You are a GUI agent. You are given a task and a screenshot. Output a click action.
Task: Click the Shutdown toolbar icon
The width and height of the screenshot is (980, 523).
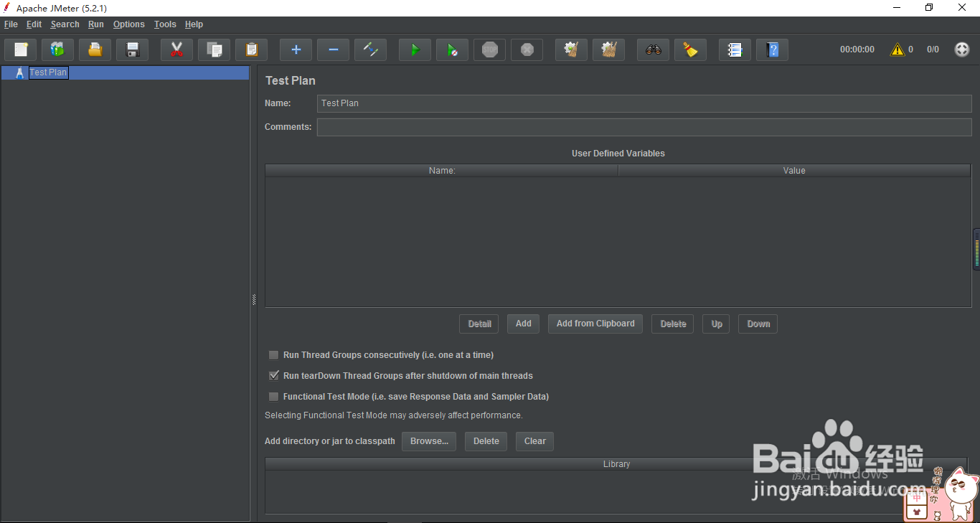coord(527,50)
